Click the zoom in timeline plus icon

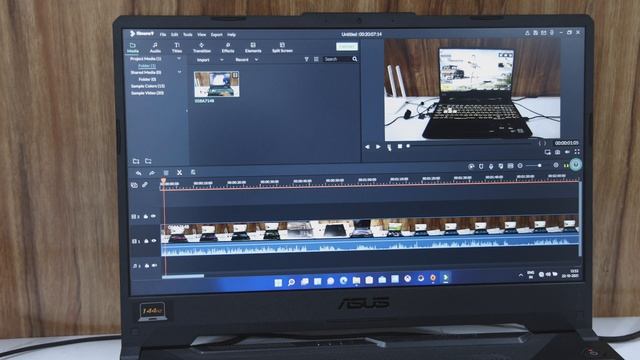coord(556,165)
